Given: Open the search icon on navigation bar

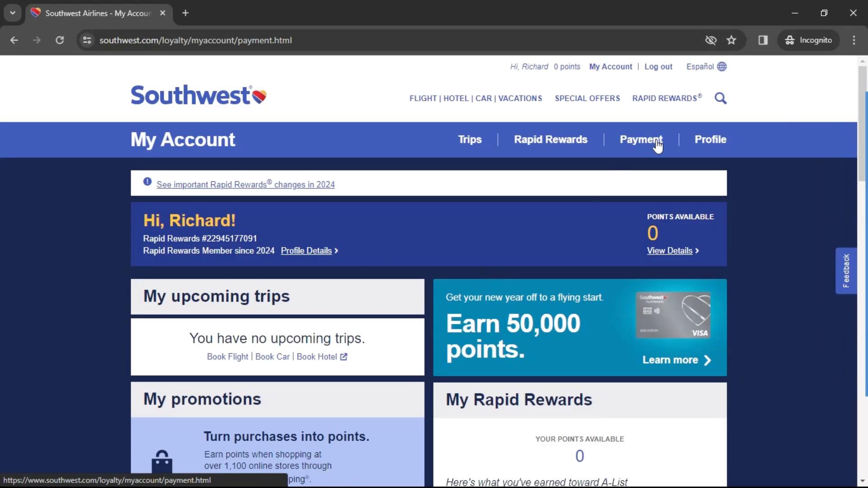Looking at the screenshot, I should point(721,99).
